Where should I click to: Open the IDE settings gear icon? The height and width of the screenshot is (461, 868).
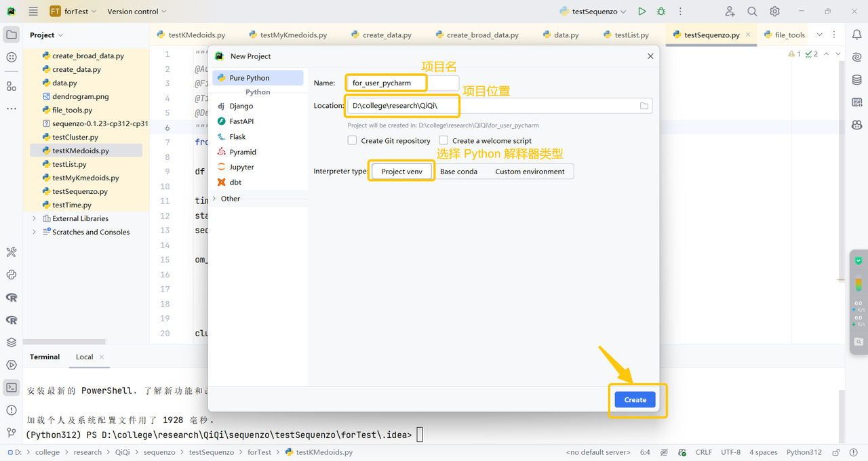(x=774, y=12)
